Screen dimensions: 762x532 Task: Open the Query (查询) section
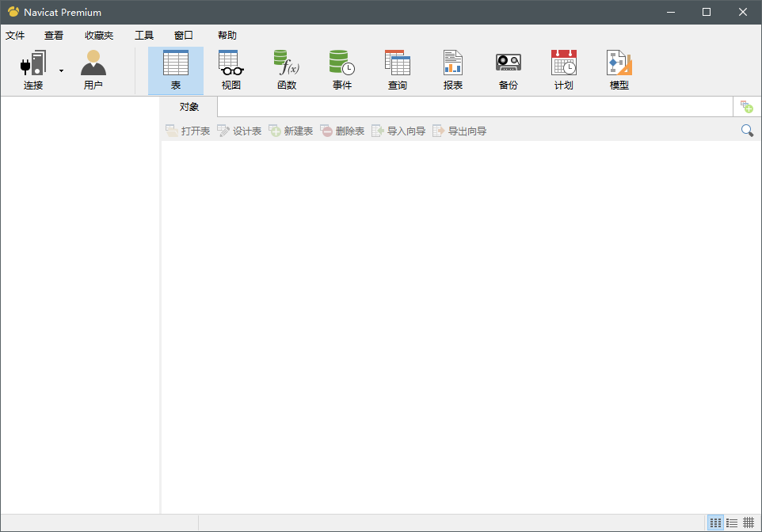(x=398, y=70)
